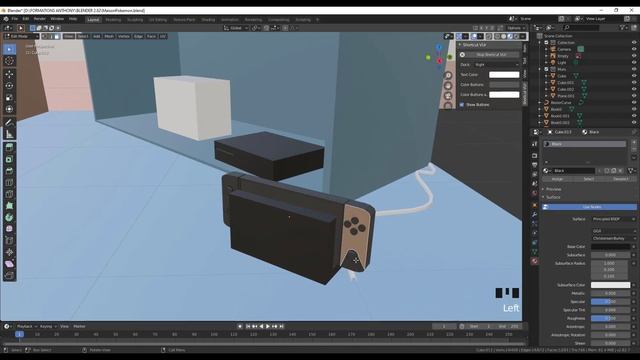The width and height of the screenshot is (640, 360).
Task: Open Material properties tab
Action: 534,261
